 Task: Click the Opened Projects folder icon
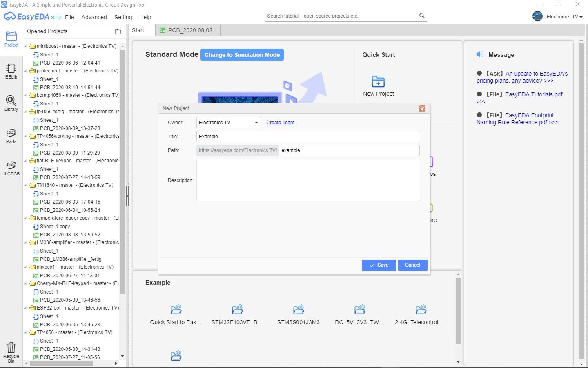point(118,31)
